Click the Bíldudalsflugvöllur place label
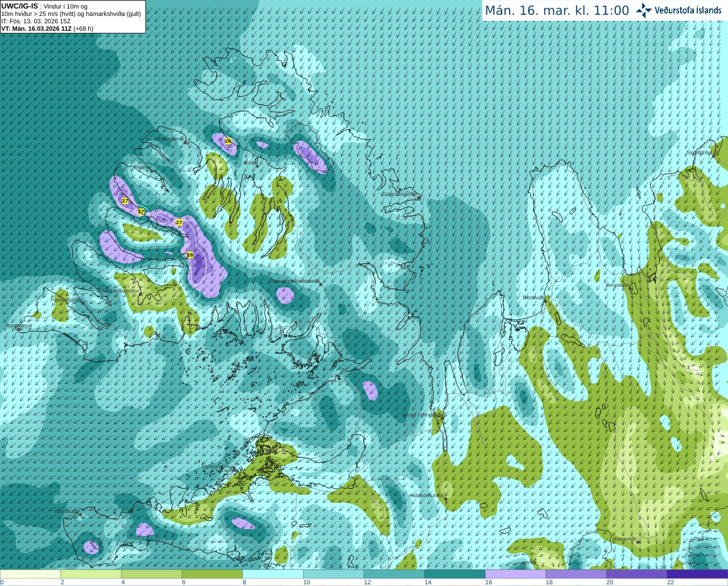The image size is (728, 586). (x=119, y=291)
